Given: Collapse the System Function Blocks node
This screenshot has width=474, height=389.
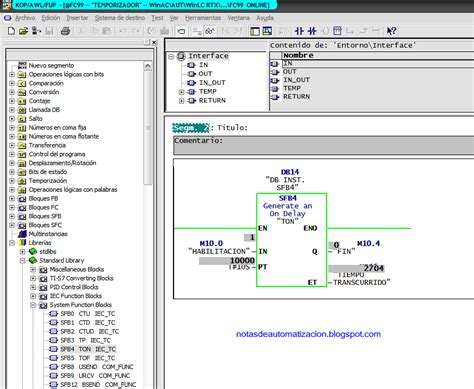Looking at the screenshot, I should point(33,305).
